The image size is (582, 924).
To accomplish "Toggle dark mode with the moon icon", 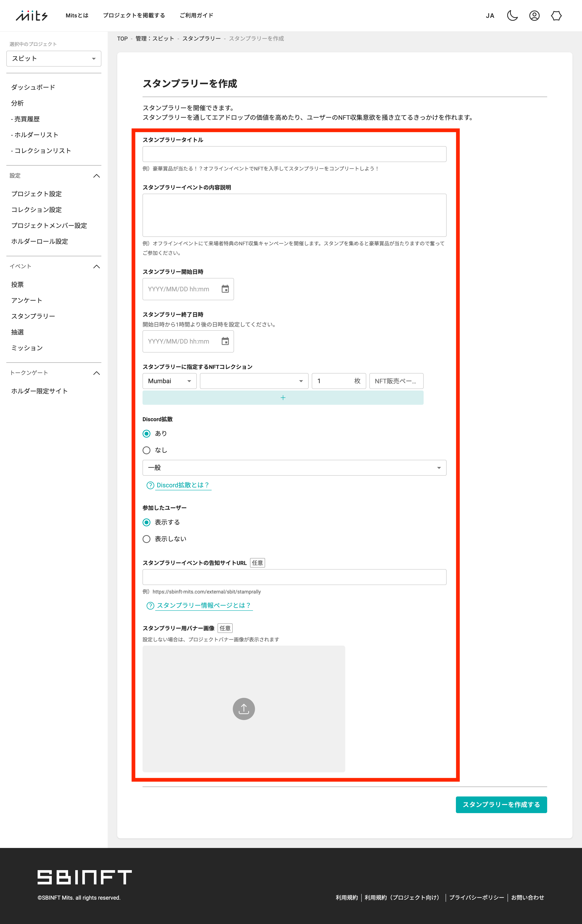I will pyautogui.click(x=512, y=16).
